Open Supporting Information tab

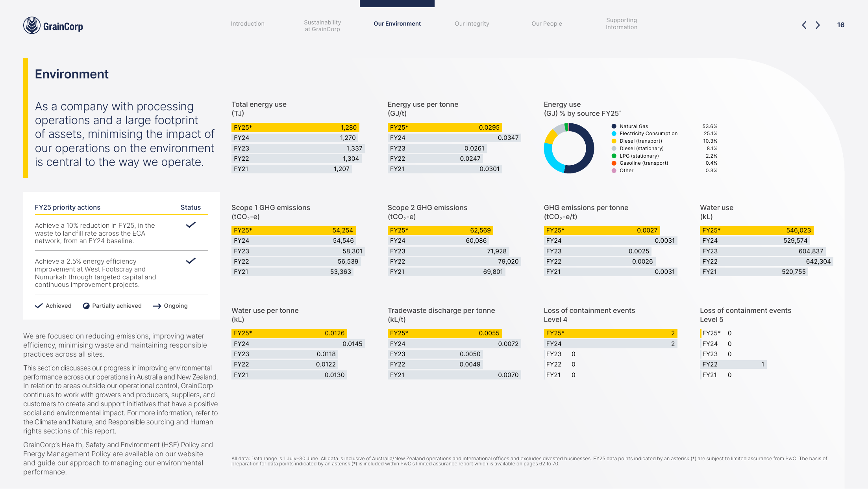pyautogui.click(x=622, y=24)
